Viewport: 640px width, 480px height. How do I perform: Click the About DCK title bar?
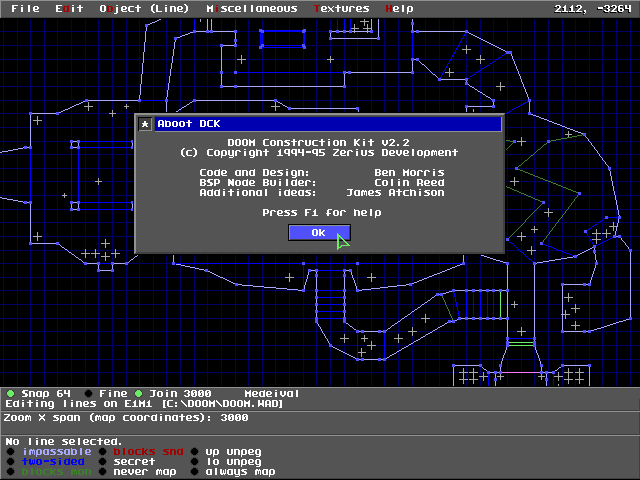click(328, 124)
